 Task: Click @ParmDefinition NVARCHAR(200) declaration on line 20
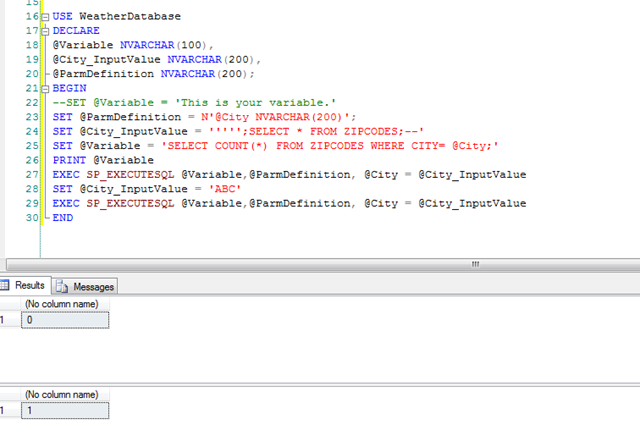pos(153,74)
